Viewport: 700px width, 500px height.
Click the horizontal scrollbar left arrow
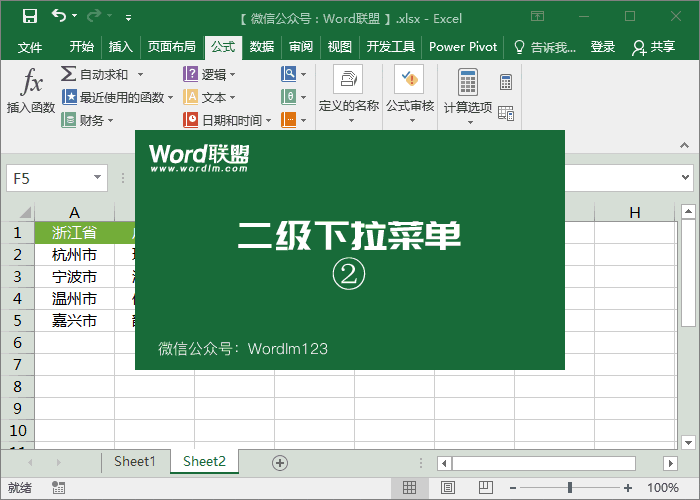click(x=444, y=463)
